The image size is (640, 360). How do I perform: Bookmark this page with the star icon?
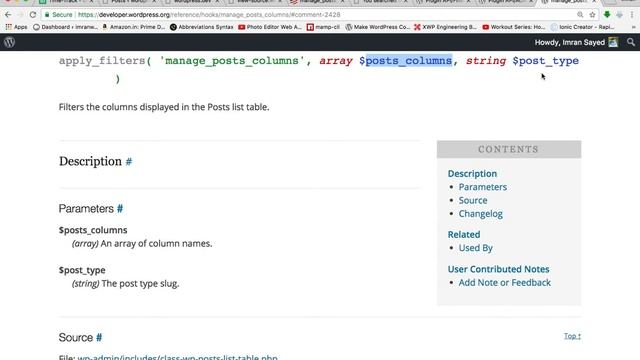point(592,15)
